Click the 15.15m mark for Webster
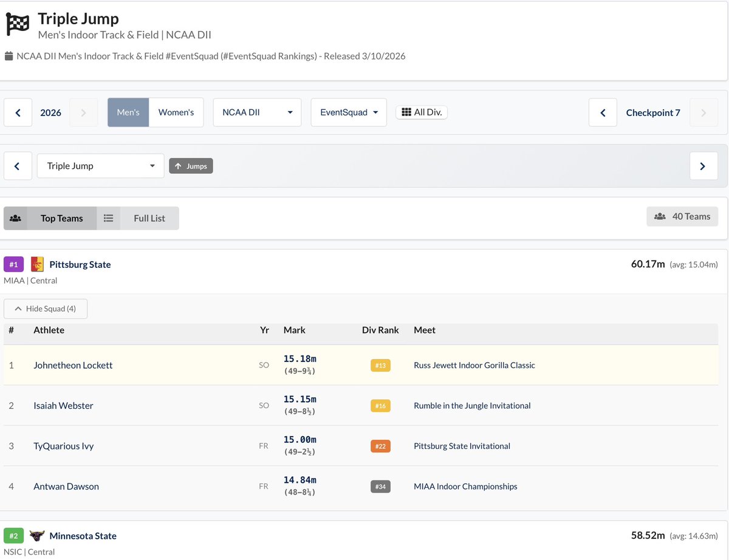729x560 pixels. tap(300, 399)
